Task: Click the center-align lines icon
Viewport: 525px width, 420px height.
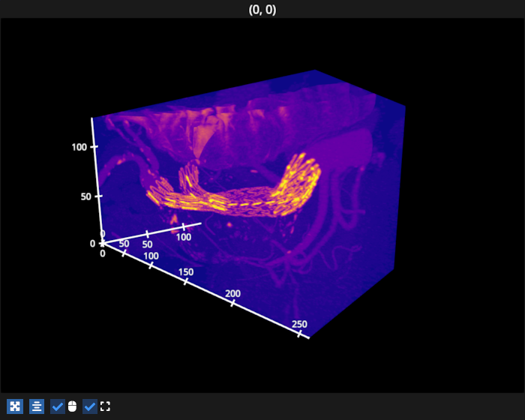Action: (x=37, y=406)
